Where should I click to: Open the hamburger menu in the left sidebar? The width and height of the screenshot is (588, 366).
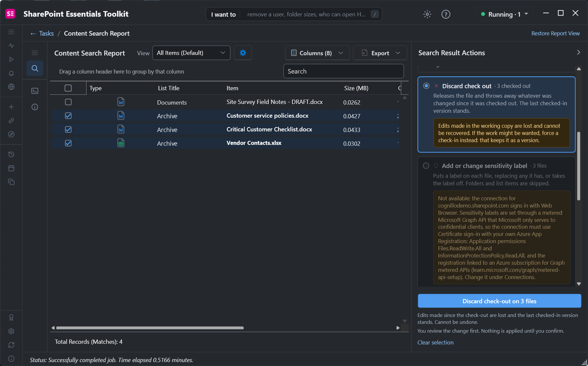[11, 32]
